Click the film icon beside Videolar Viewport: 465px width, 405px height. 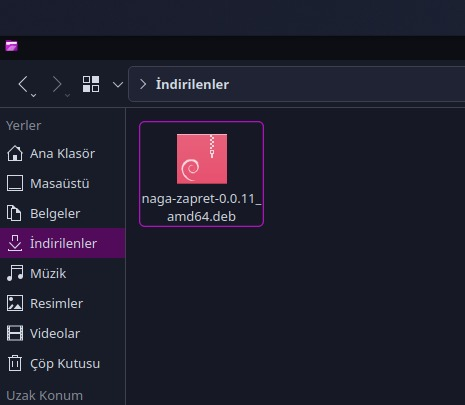(x=15, y=333)
